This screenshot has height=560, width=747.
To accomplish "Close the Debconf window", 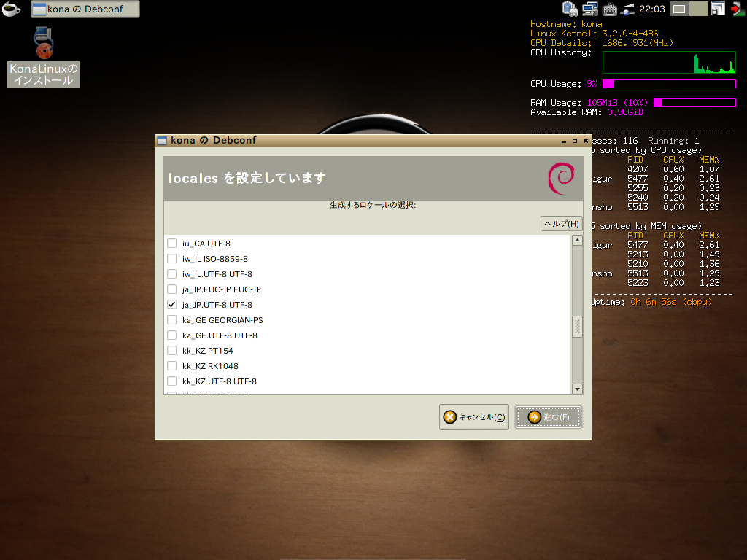I will pos(586,141).
